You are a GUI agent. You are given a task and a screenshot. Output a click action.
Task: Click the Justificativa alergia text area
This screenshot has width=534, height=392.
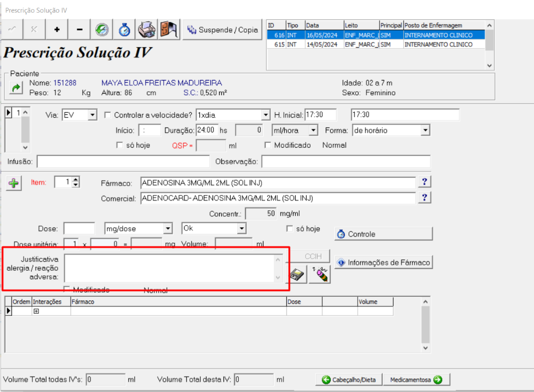tap(170, 268)
